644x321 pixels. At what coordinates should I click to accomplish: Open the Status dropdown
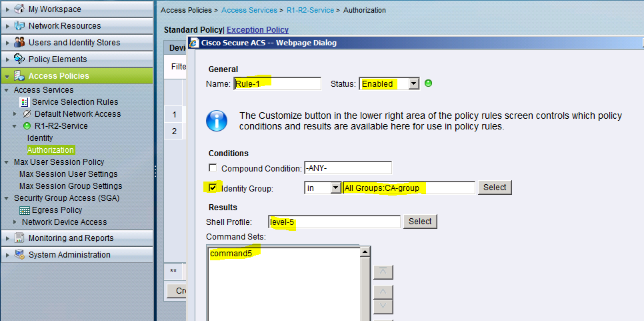tap(414, 84)
